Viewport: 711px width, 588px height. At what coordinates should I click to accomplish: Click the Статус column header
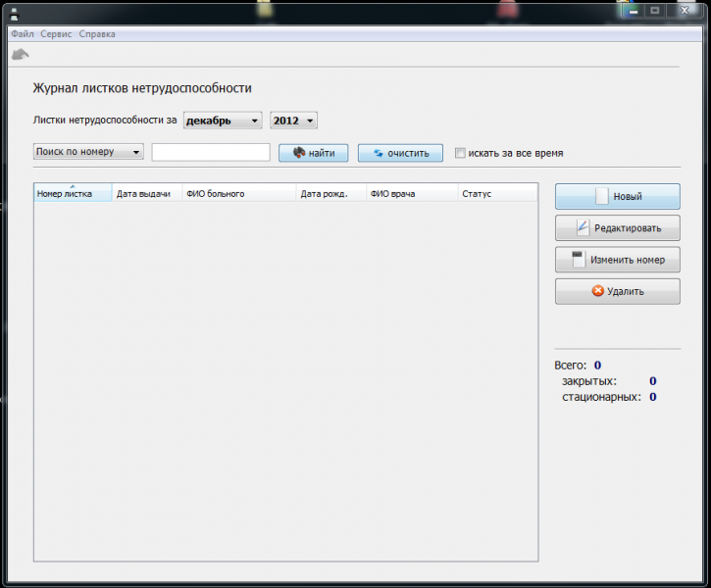click(497, 193)
